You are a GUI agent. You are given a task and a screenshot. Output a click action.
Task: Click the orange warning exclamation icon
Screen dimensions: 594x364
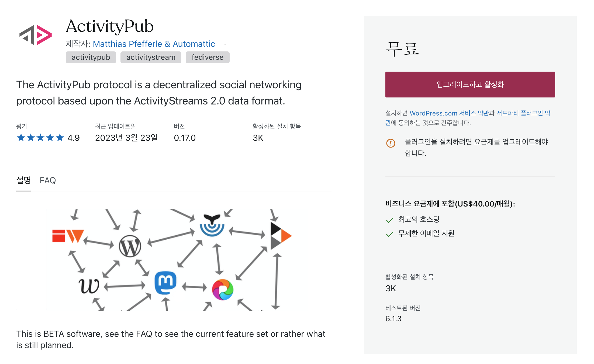point(391,143)
